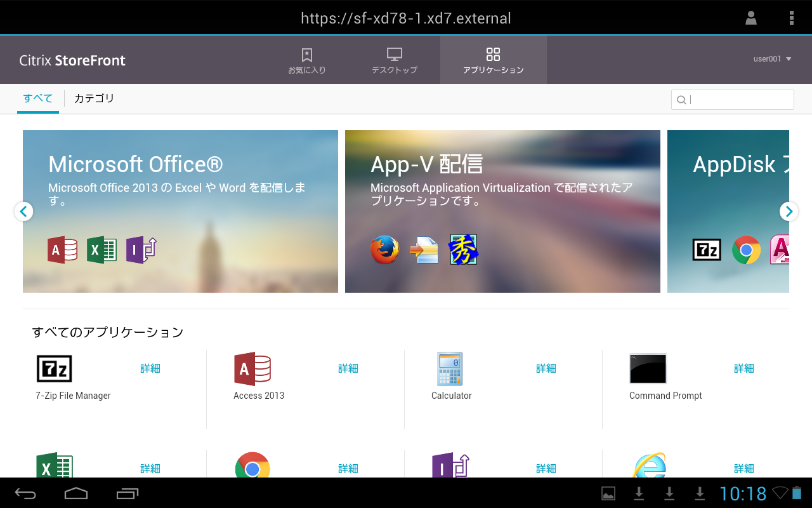Viewport: 812px width, 508px height.
Task: Select the すべて sub-tab
Action: point(38,98)
